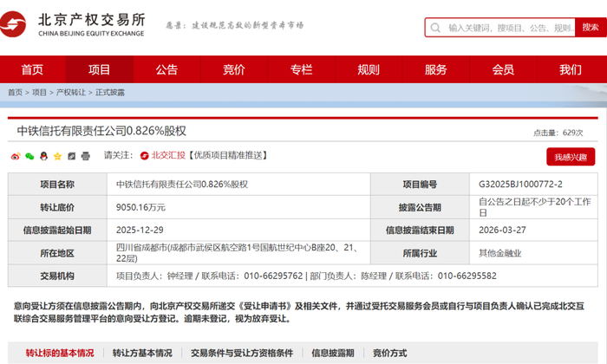Click the 我感兴趣 button

571,157
